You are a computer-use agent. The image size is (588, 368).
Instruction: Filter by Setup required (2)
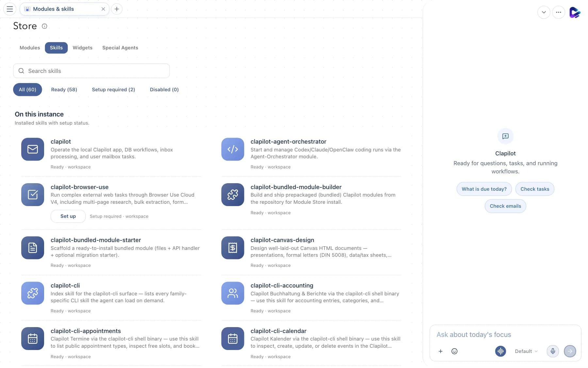pos(113,90)
